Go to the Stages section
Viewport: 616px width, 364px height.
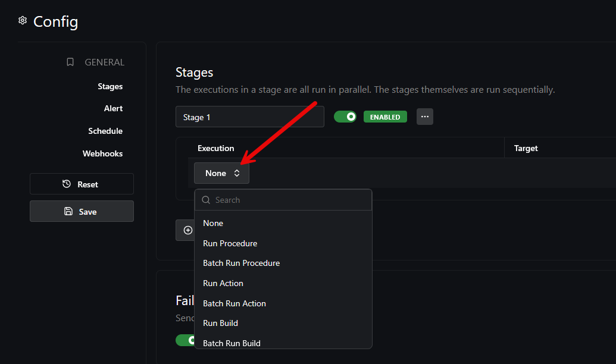click(x=110, y=86)
